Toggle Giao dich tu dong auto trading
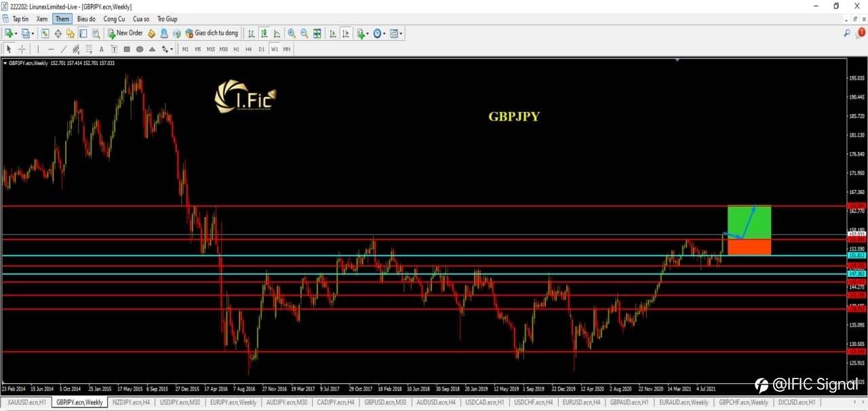This screenshot has width=868, height=411. click(211, 33)
